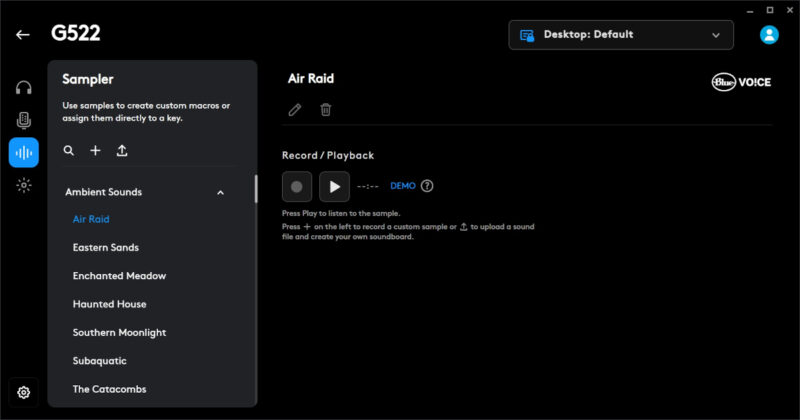Maximize the G HUB window
Screen dimensions: 800x420
770,10
